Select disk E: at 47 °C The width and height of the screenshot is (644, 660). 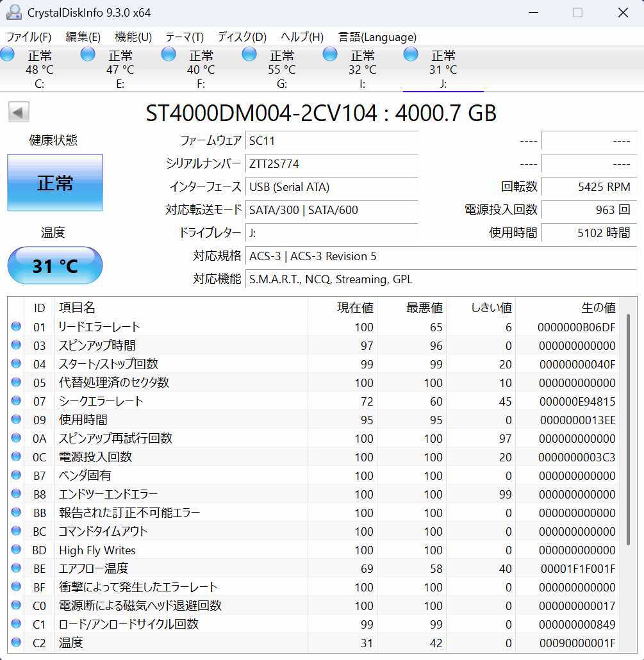tap(120, 68)
